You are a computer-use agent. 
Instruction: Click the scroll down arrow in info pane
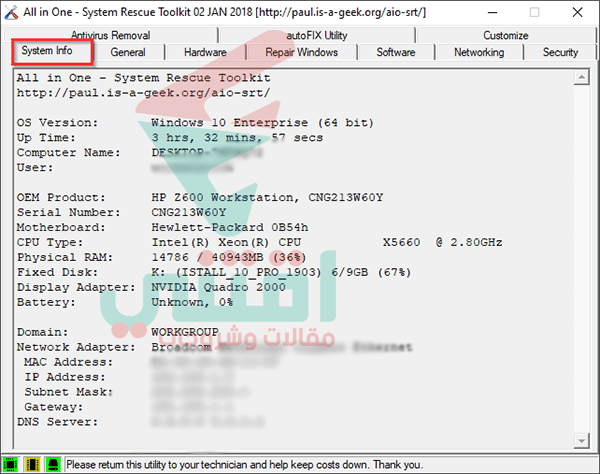coord(581,441)
